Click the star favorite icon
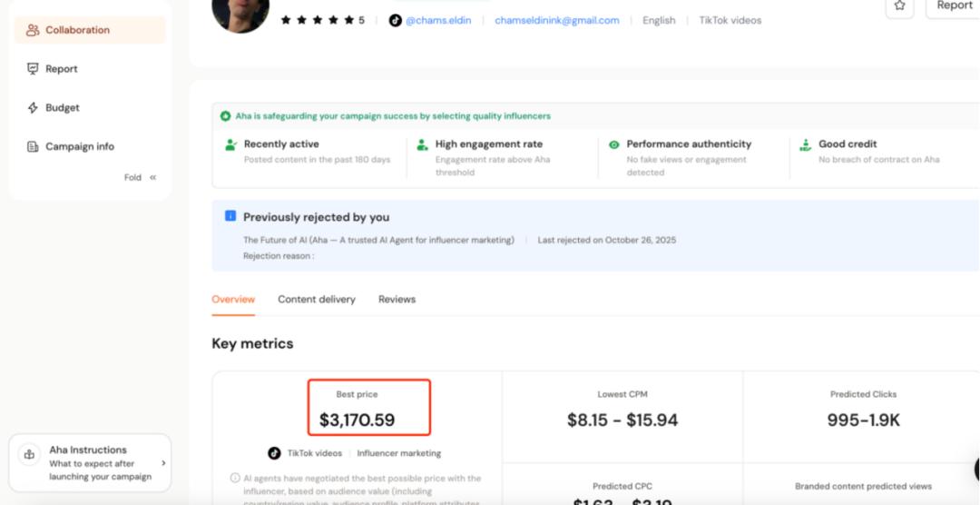980x505 pixels. click(x=899, y=5)
